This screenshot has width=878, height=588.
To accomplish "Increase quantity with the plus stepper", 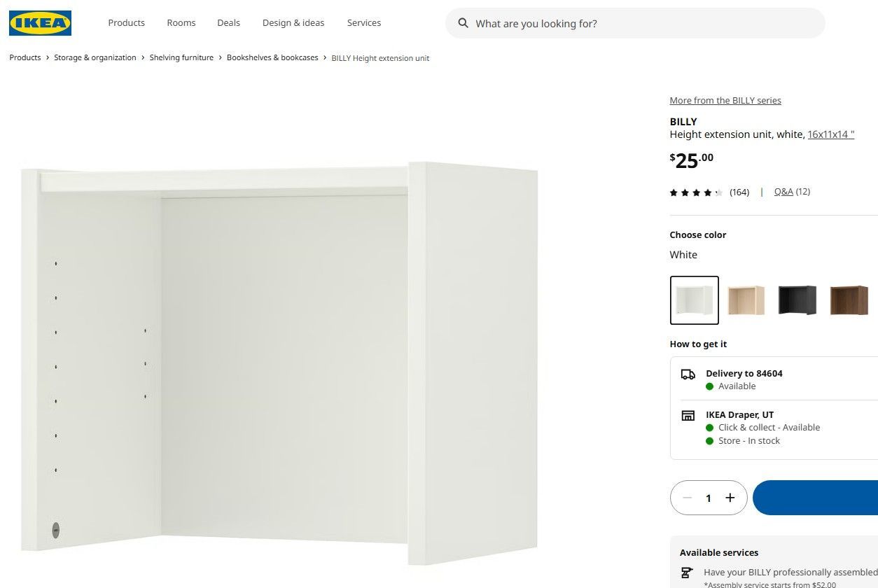I will pyautogui.click(x=730, y=497).
